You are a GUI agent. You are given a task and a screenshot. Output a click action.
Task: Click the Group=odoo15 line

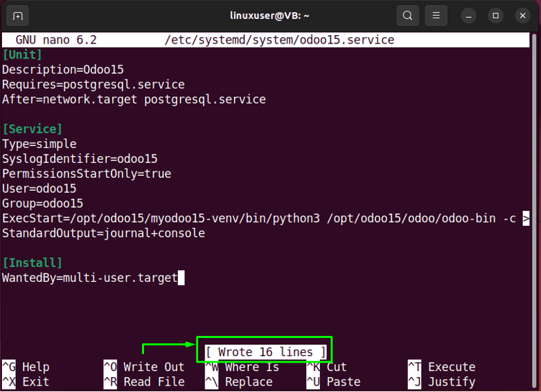43,204
